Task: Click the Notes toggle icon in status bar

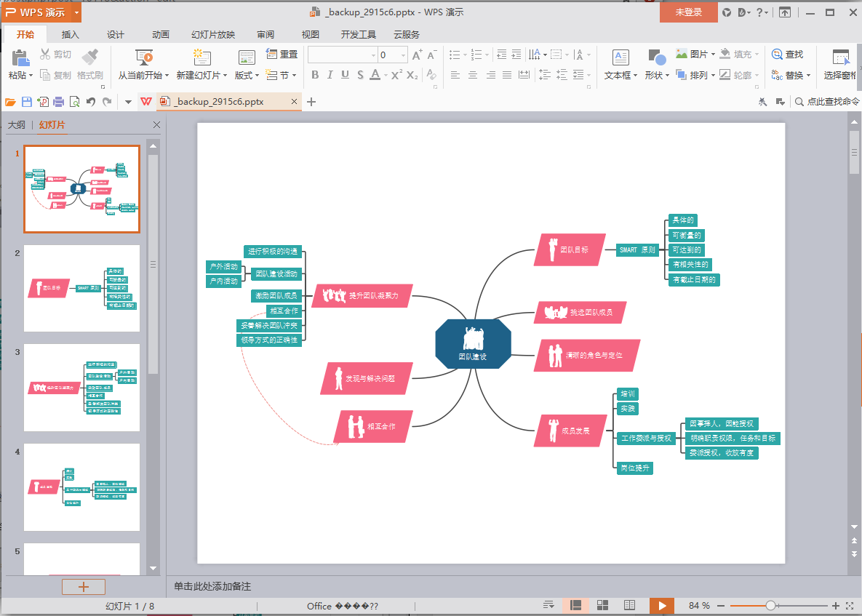Action: point(548,605)
